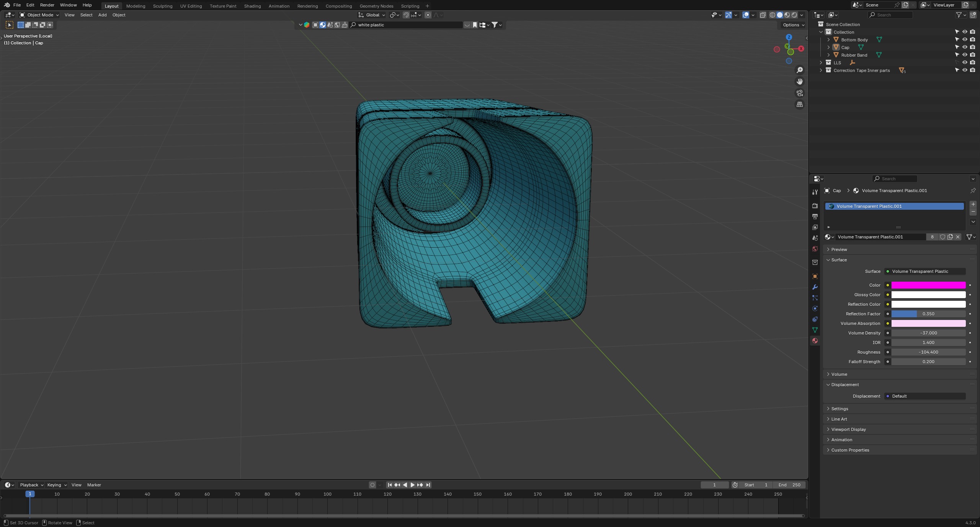Switch to Shading workspace tab
This screenshot has height=527, width=980.
252,6
